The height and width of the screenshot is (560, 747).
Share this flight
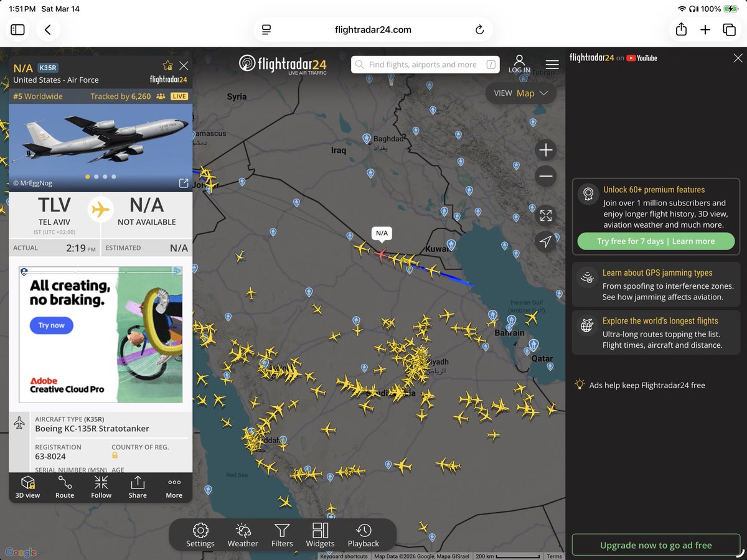[138, 487]
